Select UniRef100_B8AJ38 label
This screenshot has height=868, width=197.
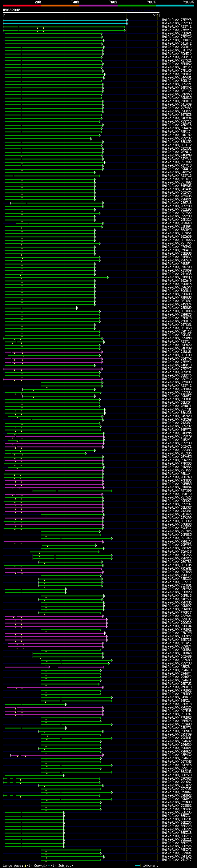click(177, 412)
